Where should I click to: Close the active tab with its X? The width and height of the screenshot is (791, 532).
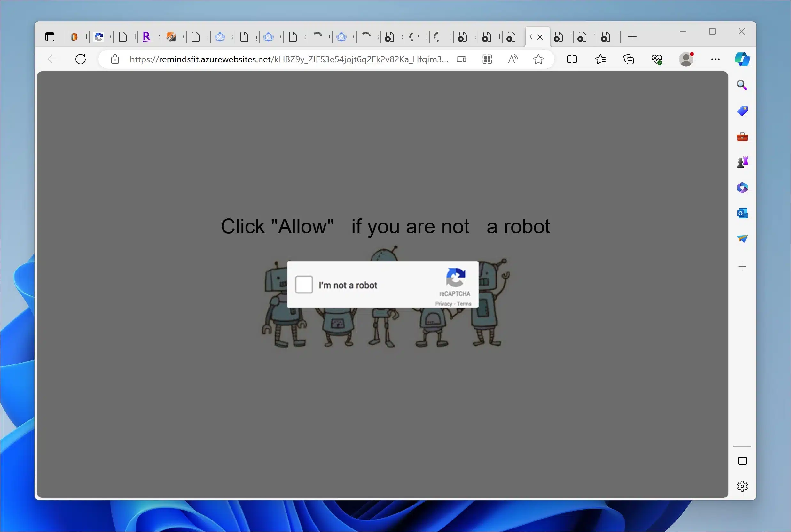[x=540, y=37]
